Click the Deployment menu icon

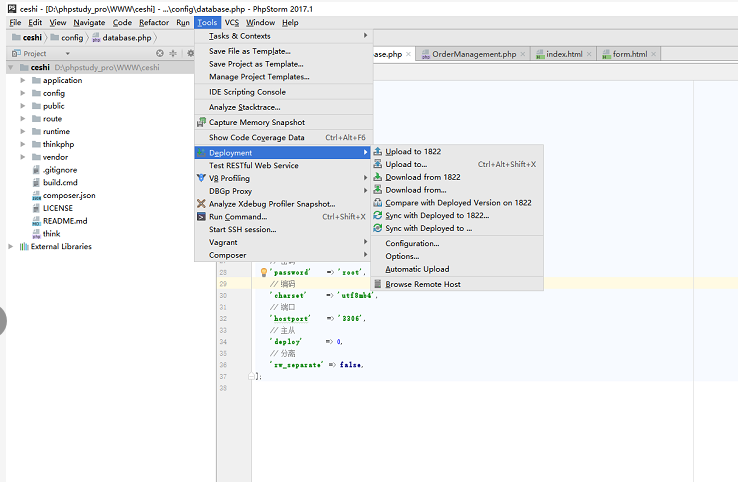click(x=201, y=153)
